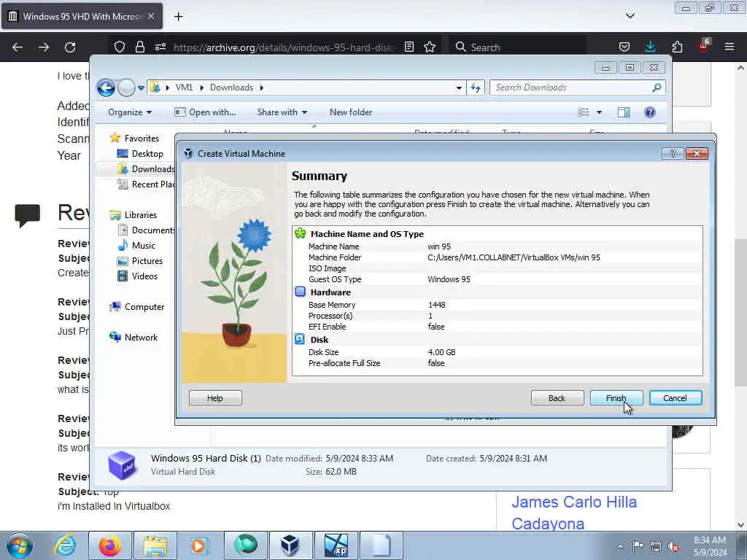Screen dimensions: 747x560
Task: Click the Disk section icon in summary
Action: click(x=300, y=339)
